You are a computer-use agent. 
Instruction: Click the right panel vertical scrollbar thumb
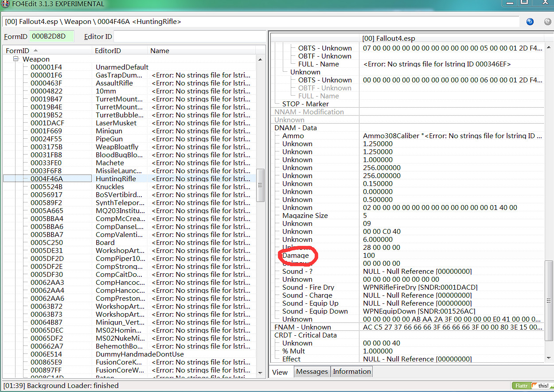(x=549, y=295)
